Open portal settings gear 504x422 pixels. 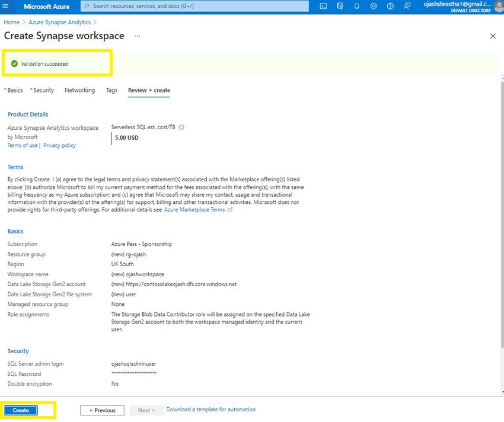(x=373, y=6)
